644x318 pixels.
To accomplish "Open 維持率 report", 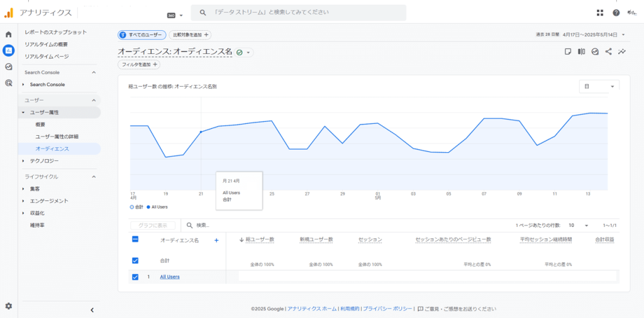I will tap(37, 225).
